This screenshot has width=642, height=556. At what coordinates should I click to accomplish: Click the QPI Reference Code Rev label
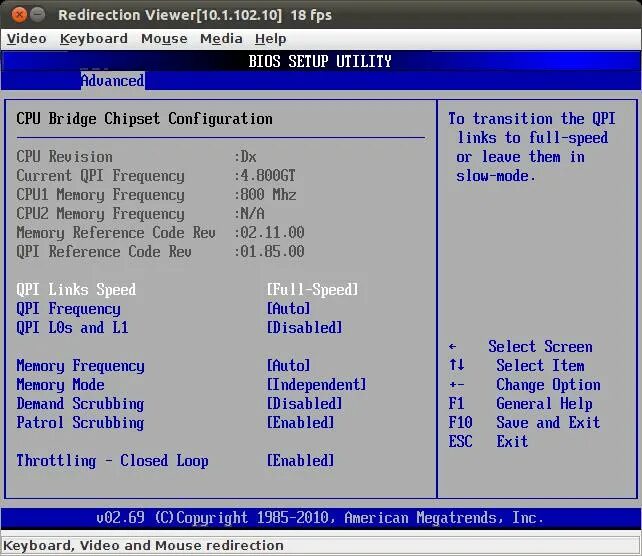(x=104, y=251)
